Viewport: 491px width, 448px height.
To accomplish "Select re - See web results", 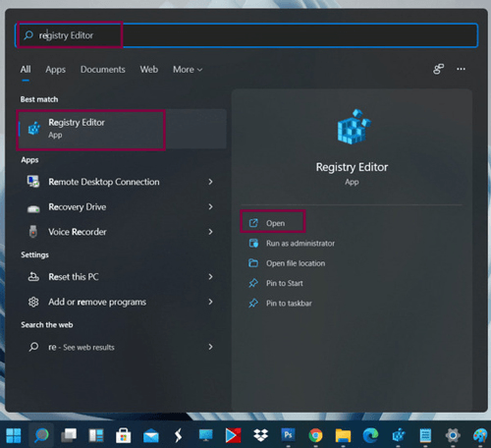I will coord(122,347).
